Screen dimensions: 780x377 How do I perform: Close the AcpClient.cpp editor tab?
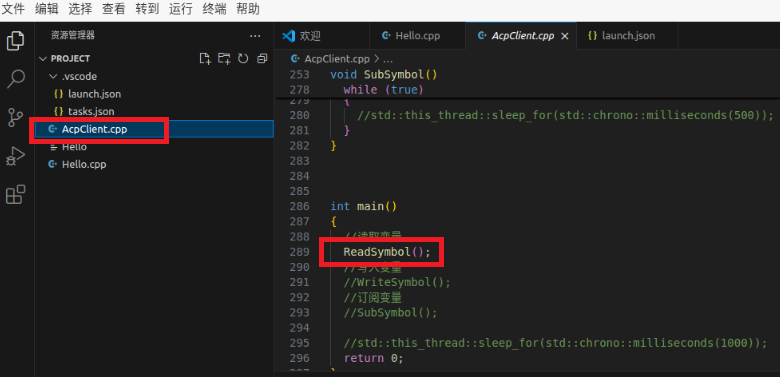pos(565,36)
